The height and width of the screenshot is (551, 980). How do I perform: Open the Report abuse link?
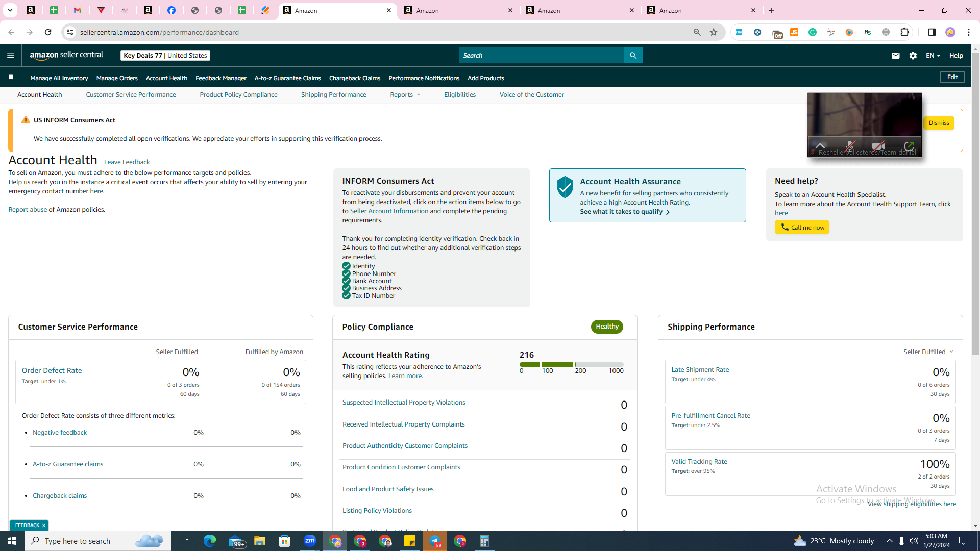[28, 210]
